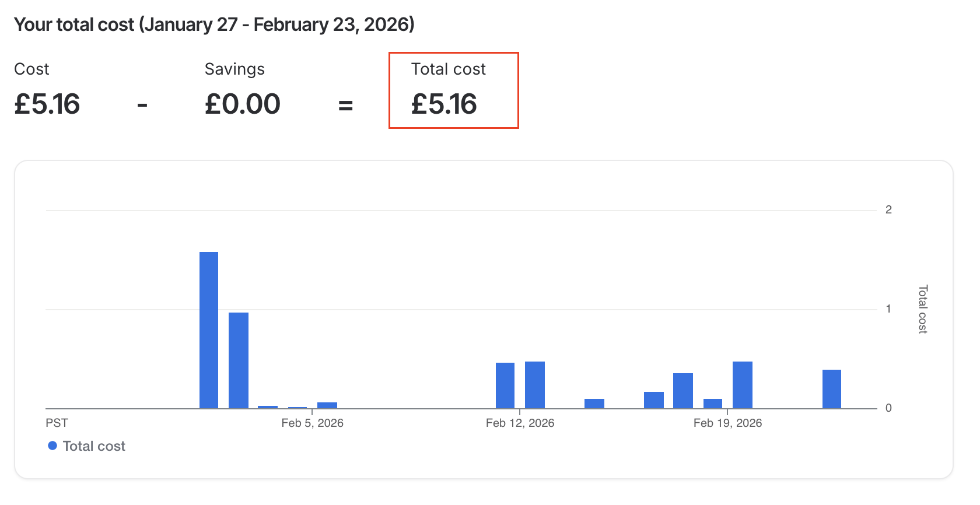
Task: Click the Savings £0.00 amount
Action: click(243, 104)
